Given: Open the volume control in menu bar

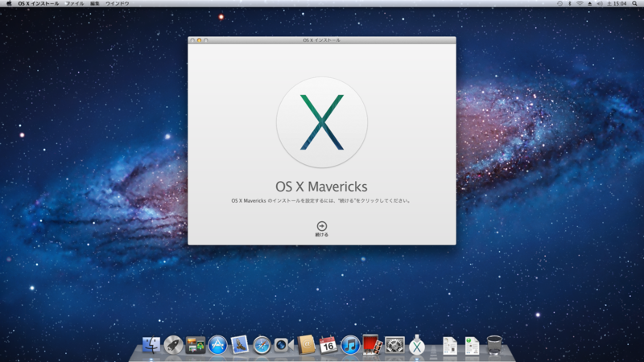Looking at the screenshot, I should (x=600, y=3).
